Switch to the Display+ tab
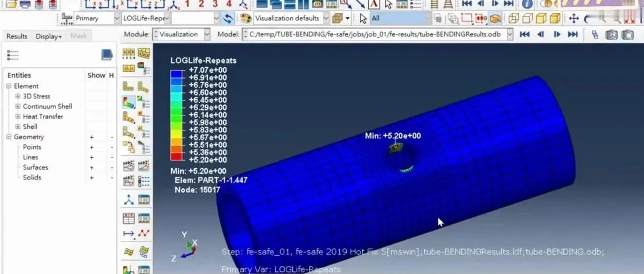 (x=49, y=36)
